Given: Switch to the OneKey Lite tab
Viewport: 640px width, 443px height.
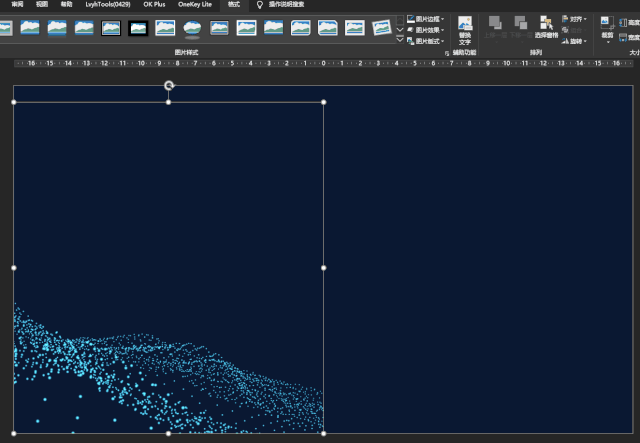Looking at the screenshot, I should (194, 5).
